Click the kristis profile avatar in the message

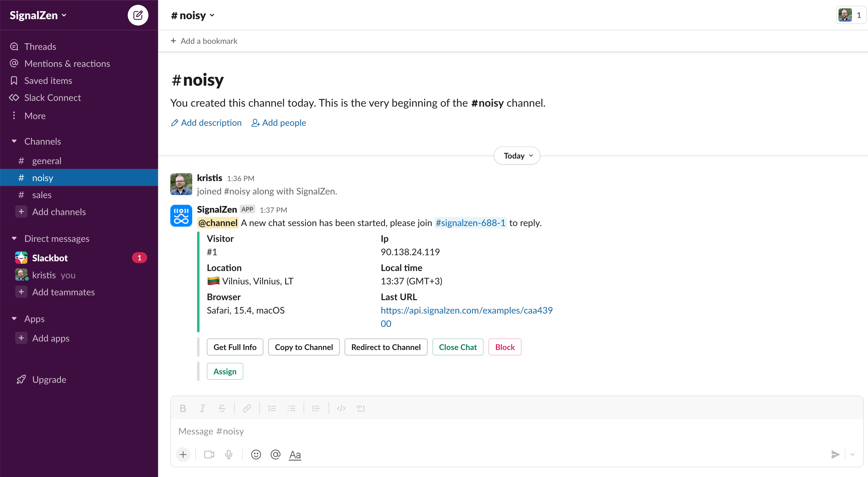[x=181, y=184]
